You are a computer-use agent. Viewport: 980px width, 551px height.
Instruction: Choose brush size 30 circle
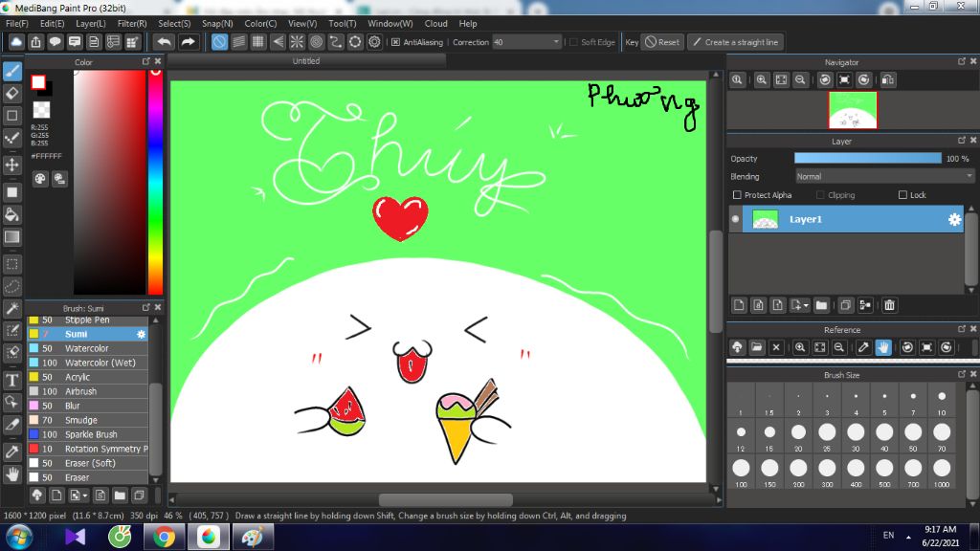tap(856, 431)
